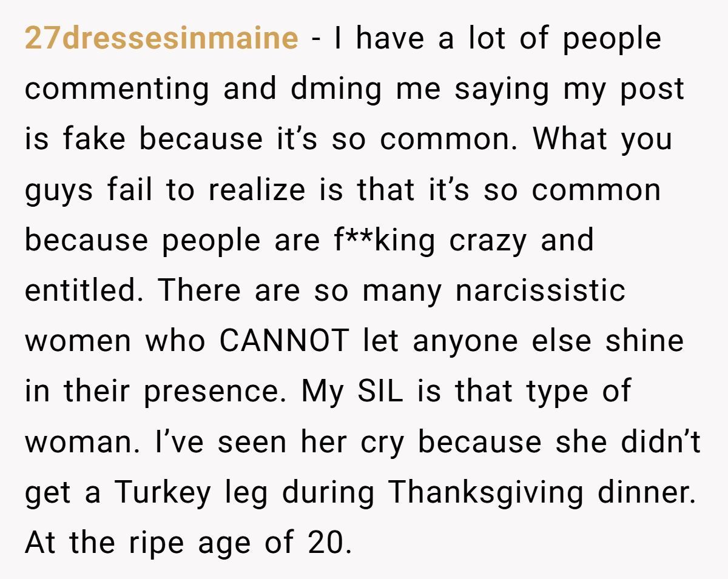Click the word "cry"
728x579 pixels.
[382, 442]
